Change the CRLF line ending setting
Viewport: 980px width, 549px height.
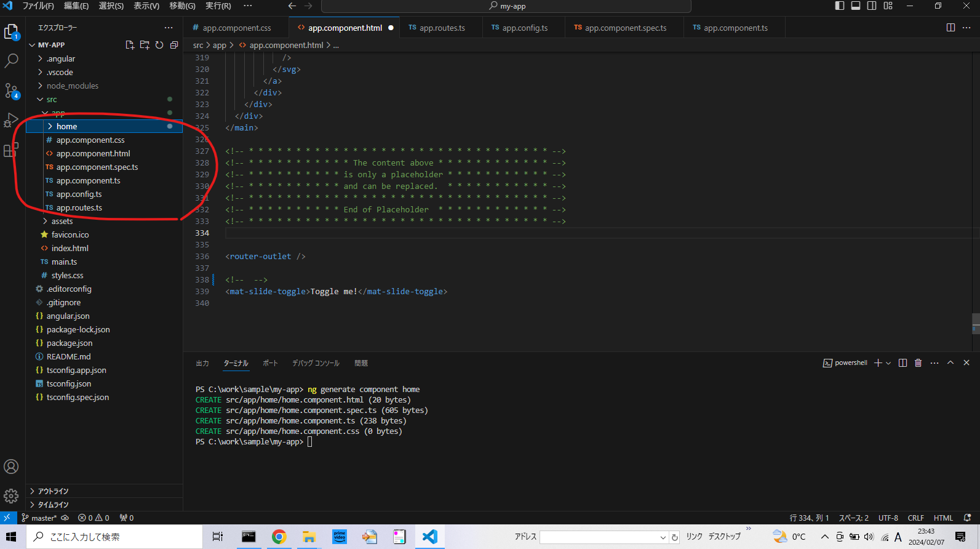[x=915, y=518]
